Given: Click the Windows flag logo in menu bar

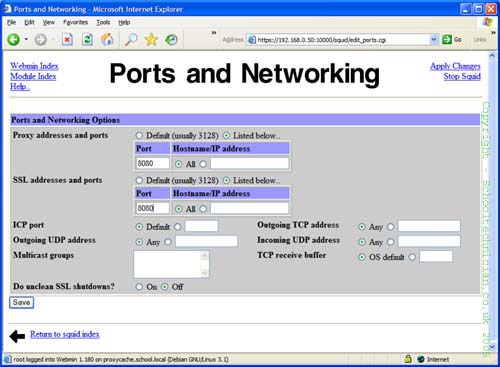Looking at the screenshot, I should pos(487,22).
